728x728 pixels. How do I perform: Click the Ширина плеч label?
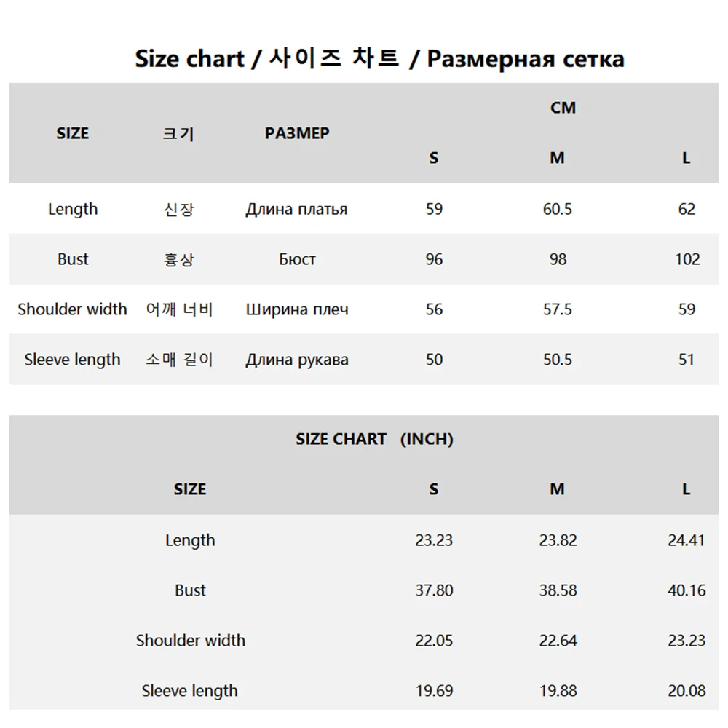297,309
